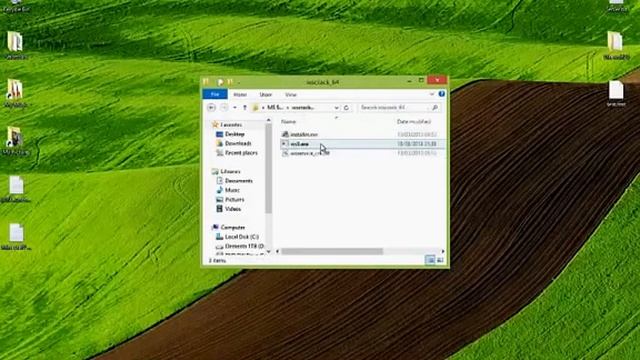The image size is (640, 360).
Task: Select the third file in list
Action: click(x=309, y=153)
